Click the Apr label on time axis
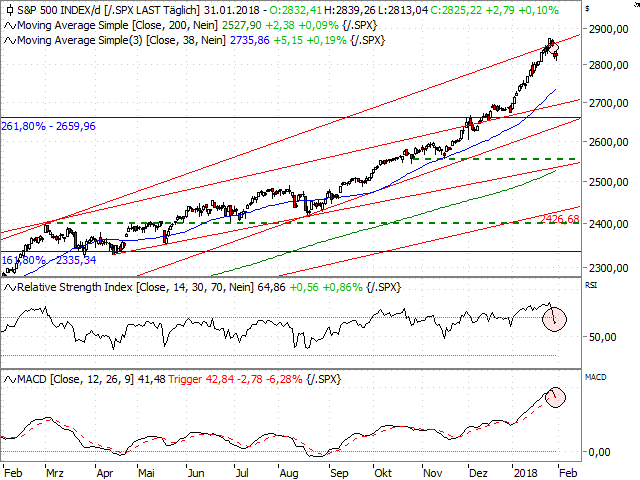This screenshot has width=640, height=480. pos(104,473)
